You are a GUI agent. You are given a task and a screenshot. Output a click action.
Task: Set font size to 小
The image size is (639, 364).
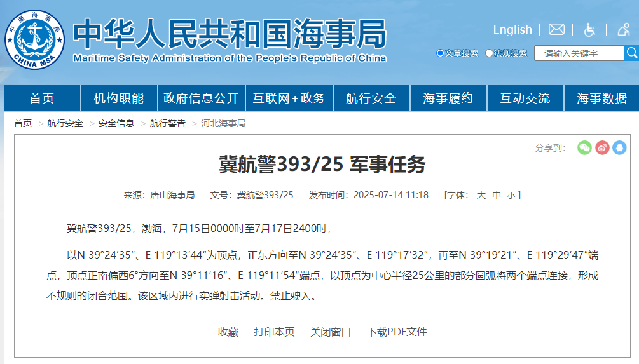pos(511,196)
